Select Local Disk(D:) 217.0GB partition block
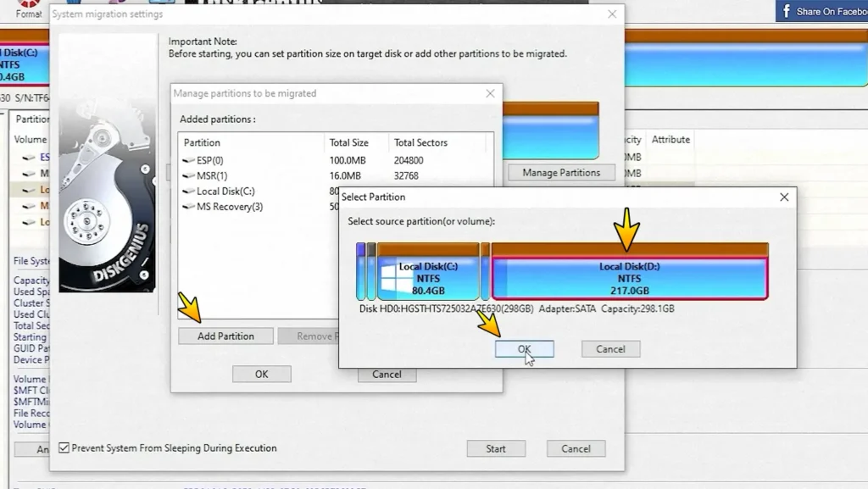The image size is (868, 489). point(630,271)
